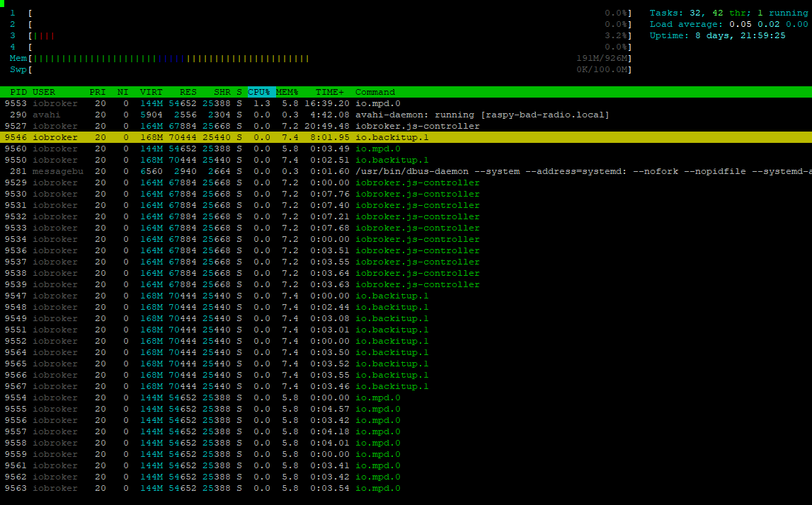This screenshot has width=812, height=505.
Task: Click highlighted row PID 9546 io.backitup.1
Action: pos(406,138)
